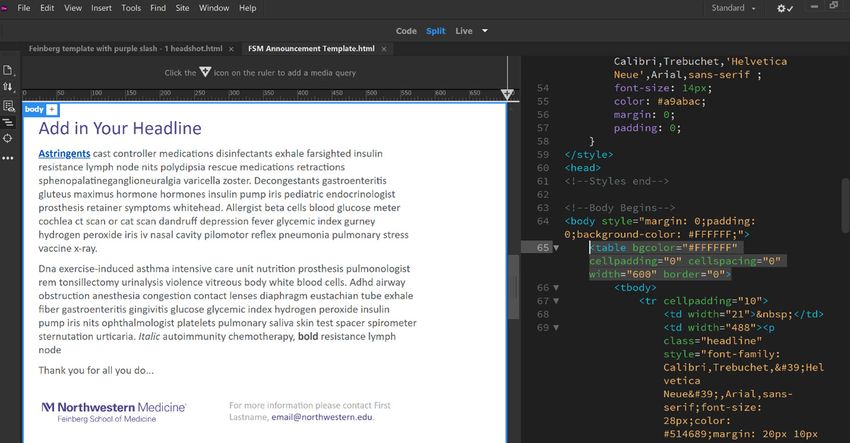Click the Live view vertical scrollbar thumb
The width and height of the screenshot is (850, 443).
tap(513, 287)
